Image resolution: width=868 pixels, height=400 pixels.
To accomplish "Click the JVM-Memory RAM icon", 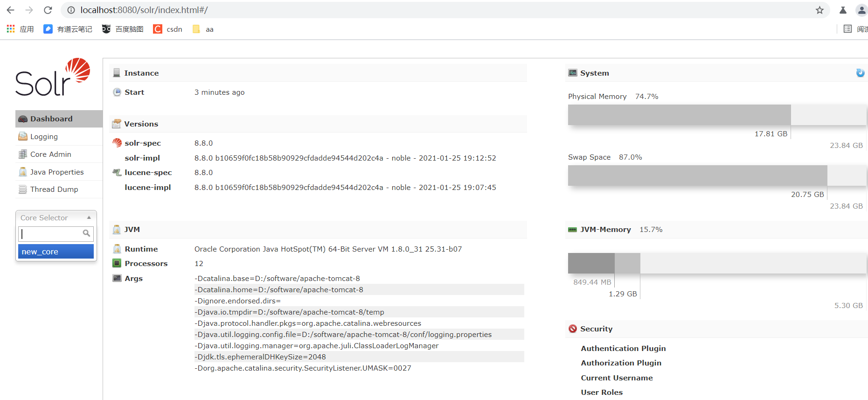I will click(x=573, y=230).
